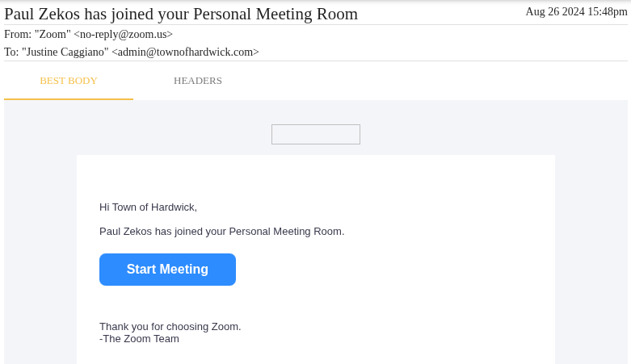
Task: Click the "From:" field label
Action: (18, 35)
